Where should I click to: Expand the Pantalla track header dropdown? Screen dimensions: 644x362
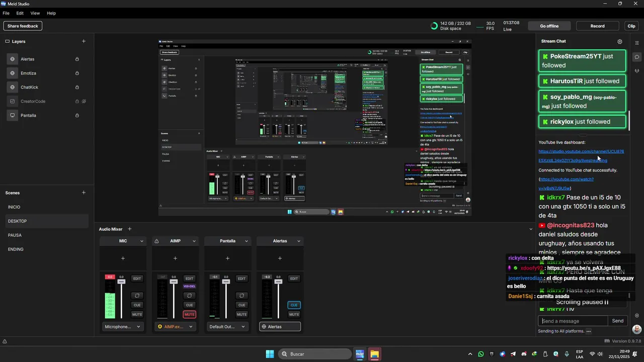[246, 241]
